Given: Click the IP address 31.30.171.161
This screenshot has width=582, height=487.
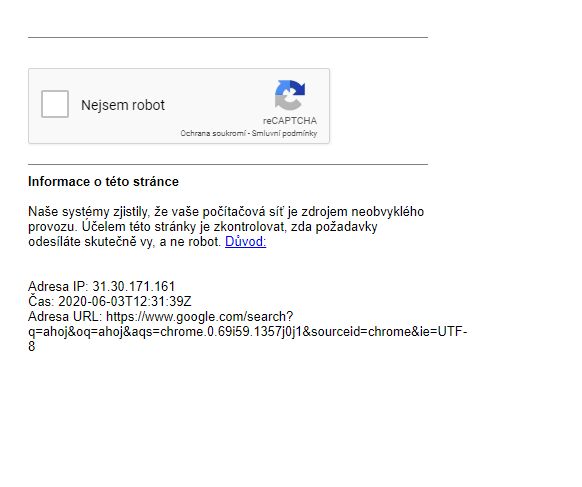Looking at the screenshot, I should tap(134, 286).
